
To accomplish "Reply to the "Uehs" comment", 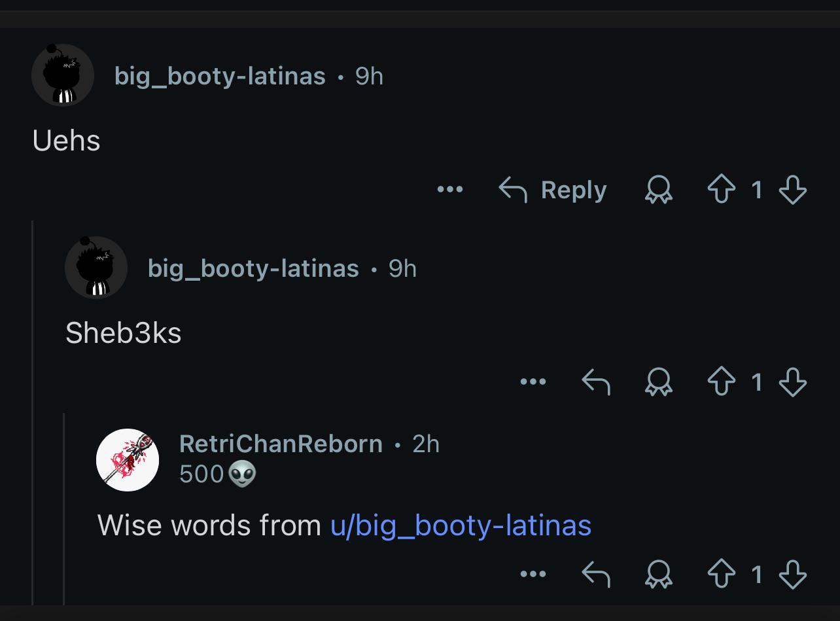I will [553, 190].
